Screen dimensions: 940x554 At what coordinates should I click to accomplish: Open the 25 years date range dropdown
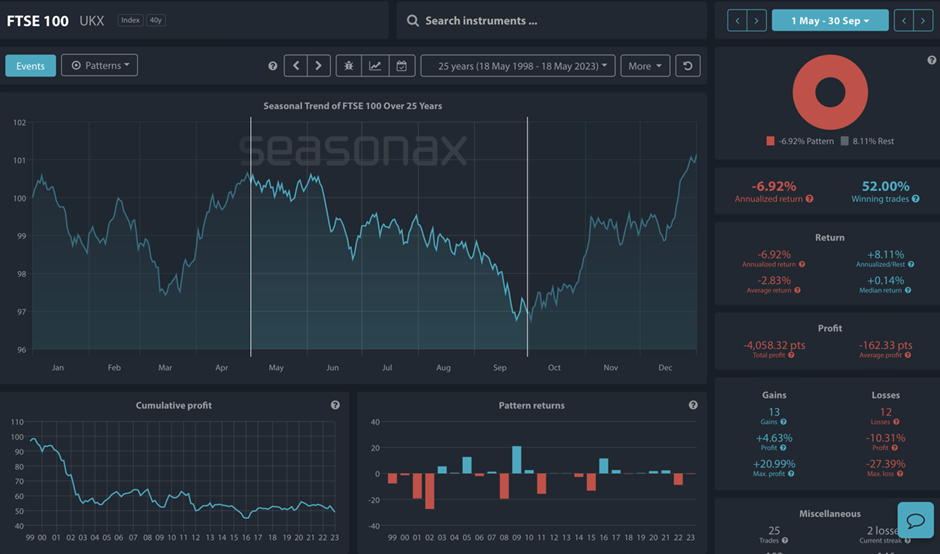pyautogui.click(x=518, y=66)
